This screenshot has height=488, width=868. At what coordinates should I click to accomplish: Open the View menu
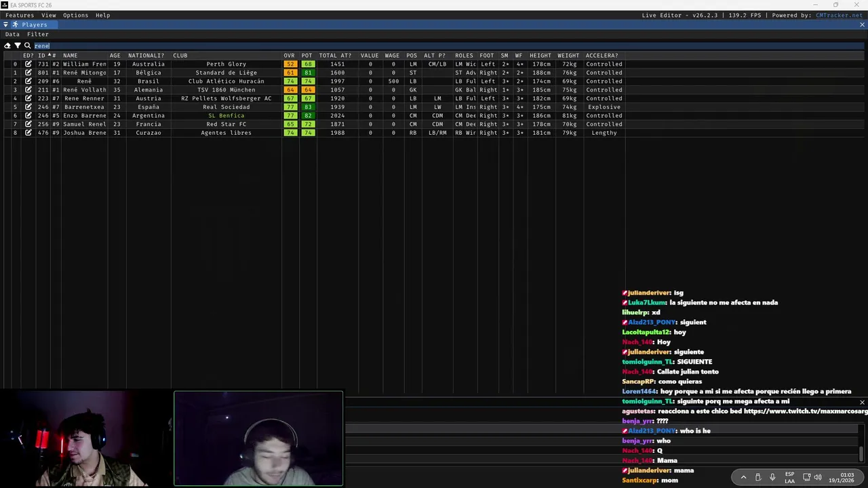coord(49,15)
